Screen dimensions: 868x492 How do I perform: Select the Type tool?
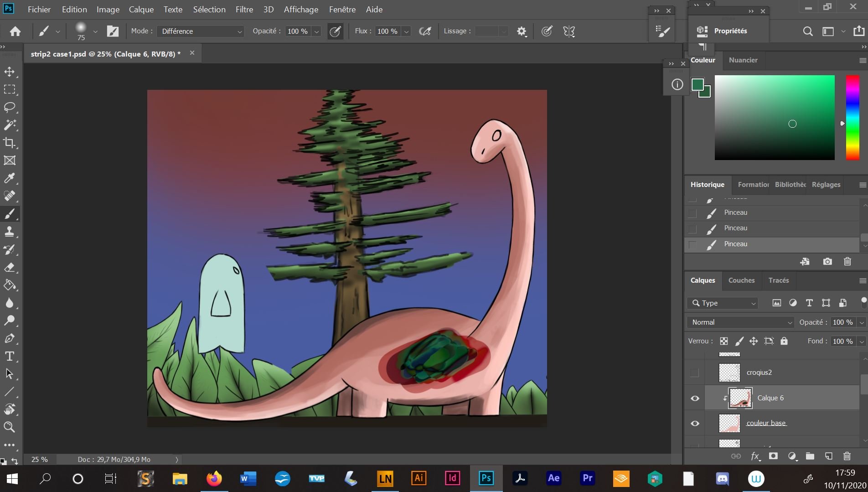coord(10,356)
